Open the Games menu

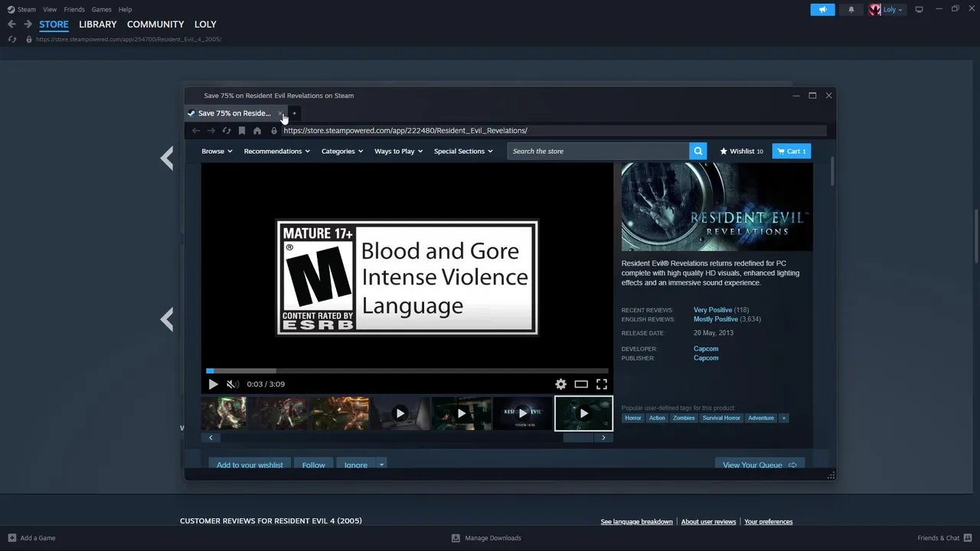101,10
